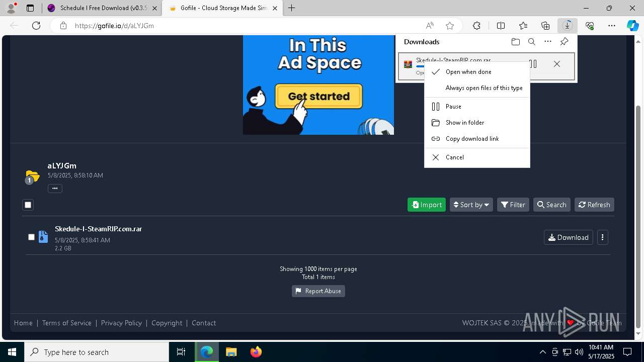Open the Copyright footer link
This screenshot has height=362, width=644.
point(167,323)
